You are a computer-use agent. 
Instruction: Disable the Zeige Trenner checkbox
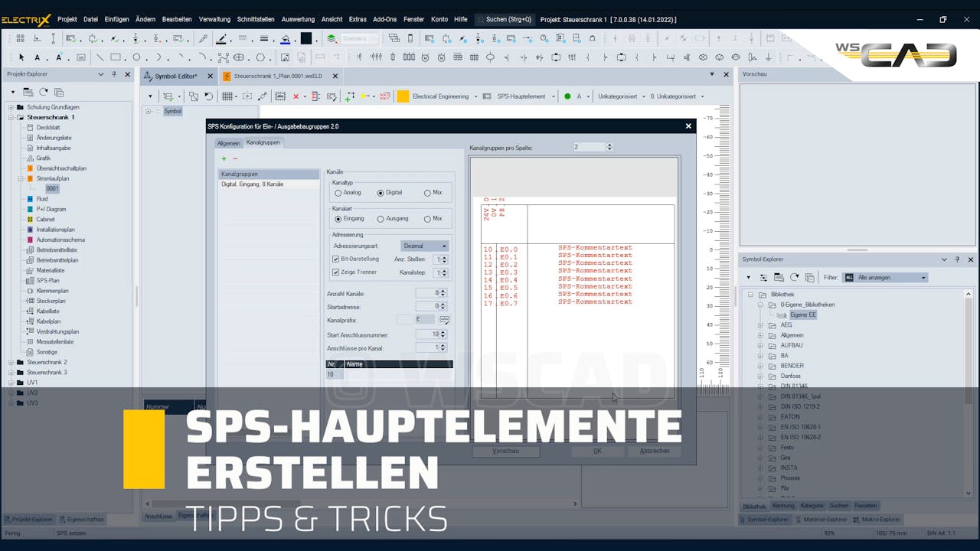coord(336,272)
